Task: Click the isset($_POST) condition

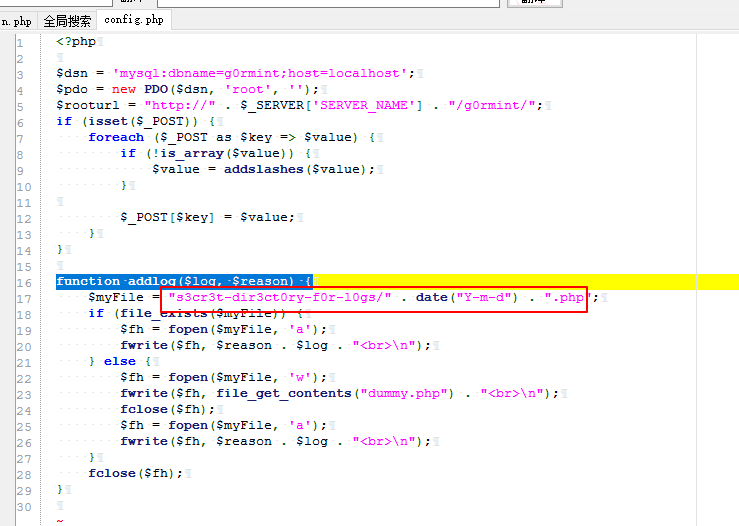Action: tap(140, 122)
